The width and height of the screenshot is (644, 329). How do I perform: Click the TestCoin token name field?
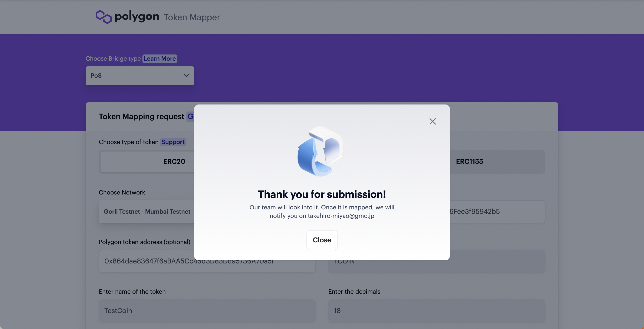(x=207, y=311)
